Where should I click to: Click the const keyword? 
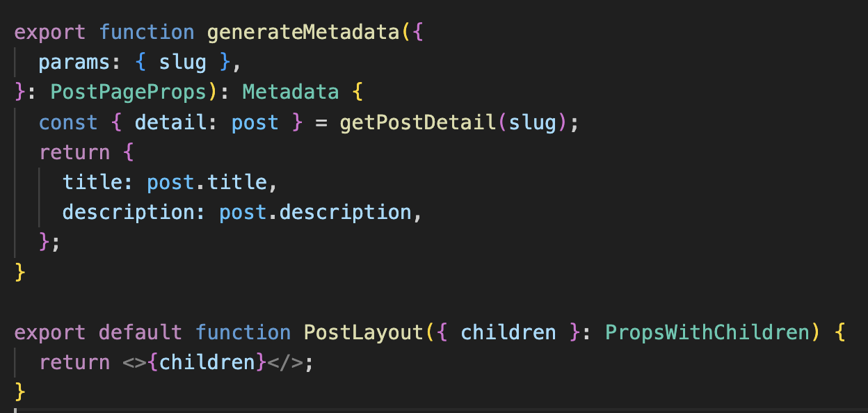68,122
